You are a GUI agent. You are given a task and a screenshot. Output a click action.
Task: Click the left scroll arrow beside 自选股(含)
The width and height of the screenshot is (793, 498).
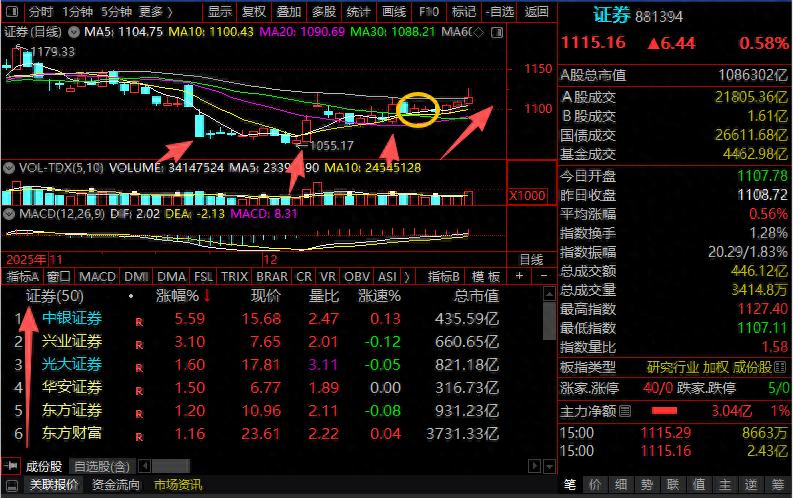click(145, 466)
